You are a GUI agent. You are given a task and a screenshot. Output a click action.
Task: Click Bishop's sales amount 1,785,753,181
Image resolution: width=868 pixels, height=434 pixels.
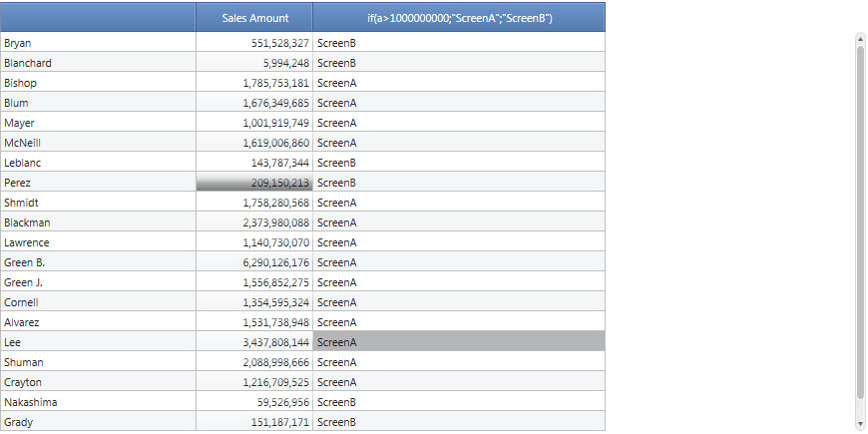click(254, 83)
